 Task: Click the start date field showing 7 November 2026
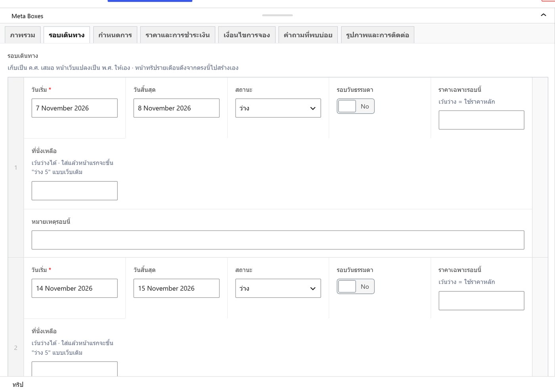click(x=75, y=108)
